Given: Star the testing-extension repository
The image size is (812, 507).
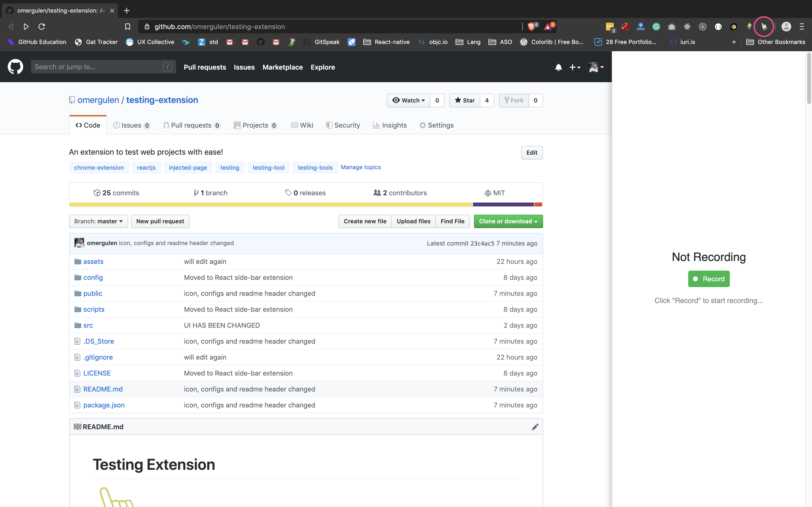Looking at the screenshot, I should tap(465, 100).
